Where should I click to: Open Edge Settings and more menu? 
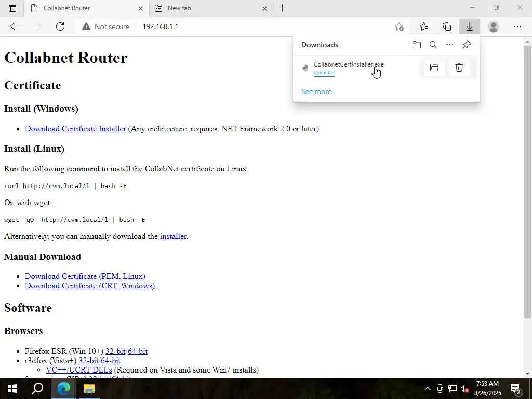point(517,26)
